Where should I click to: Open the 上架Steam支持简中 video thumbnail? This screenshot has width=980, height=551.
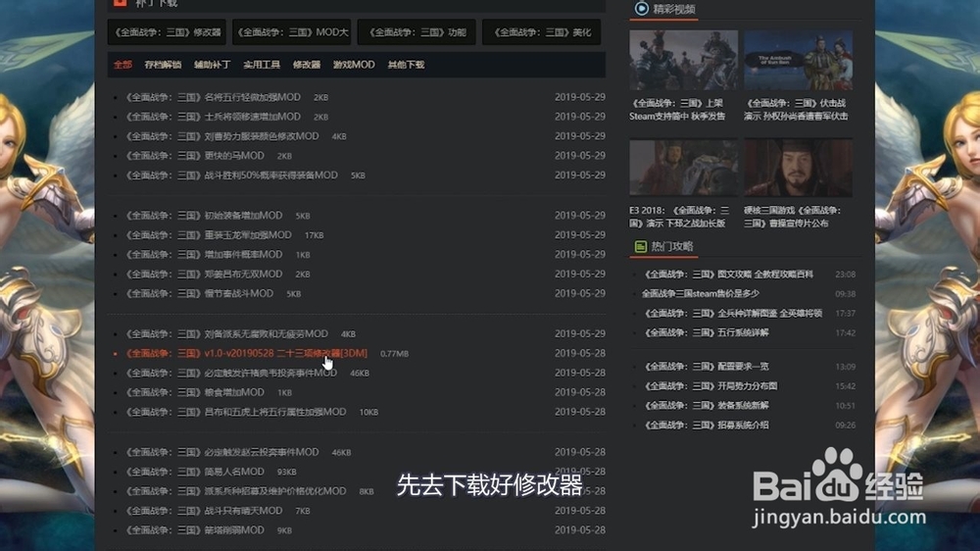tap(684, 60)
